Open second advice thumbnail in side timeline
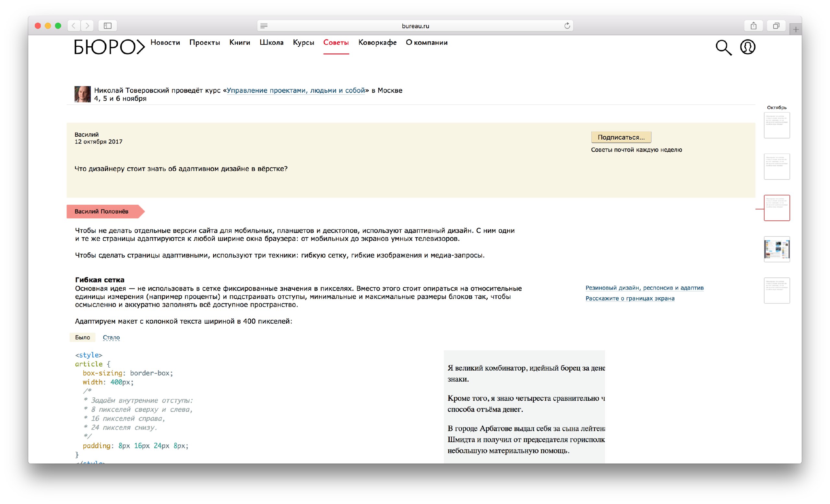Viewport: 830px width, 504px height. [777, 166]
